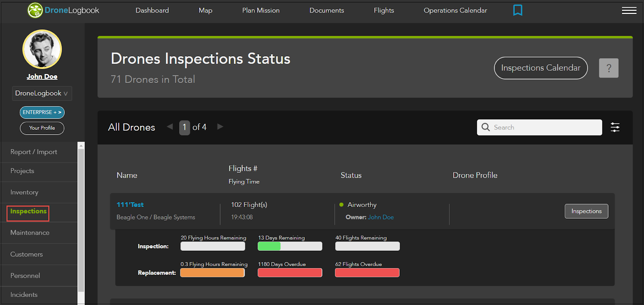Open the blue bookmark icon

pyautogui.click(x=518, y=10)
